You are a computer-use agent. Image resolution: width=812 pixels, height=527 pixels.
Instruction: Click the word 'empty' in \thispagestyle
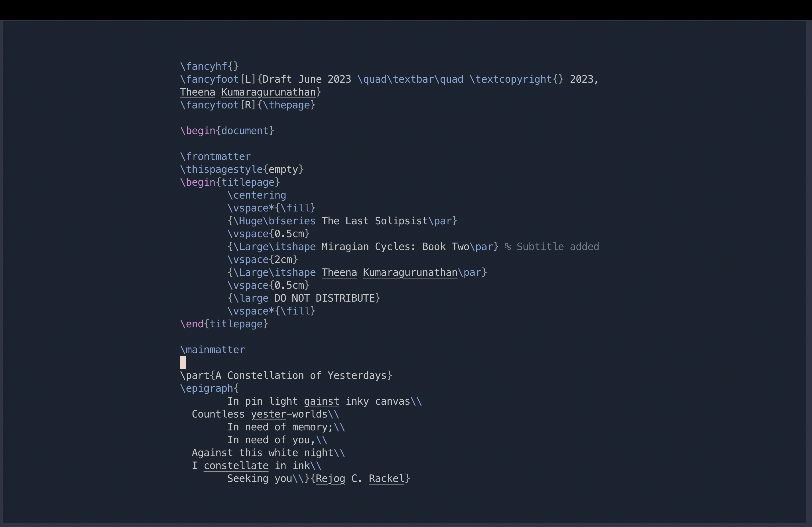tap(283, 169)
